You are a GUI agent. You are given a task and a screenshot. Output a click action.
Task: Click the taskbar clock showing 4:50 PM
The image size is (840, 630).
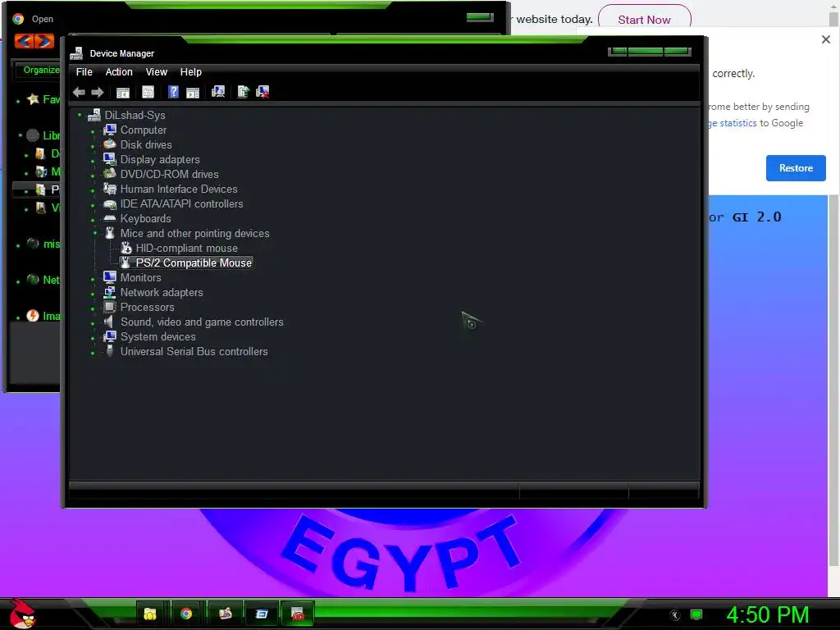(767, 614)
